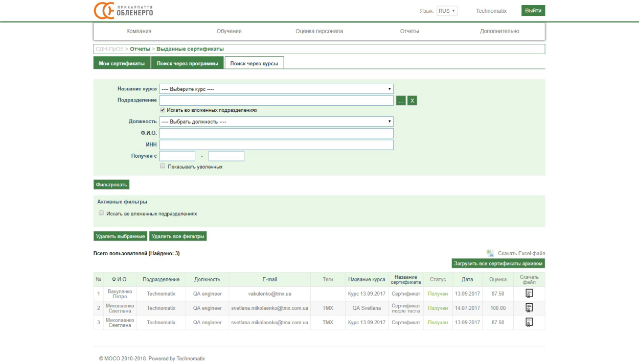
Task: Click the Теги column header
Action: point(328,280)
